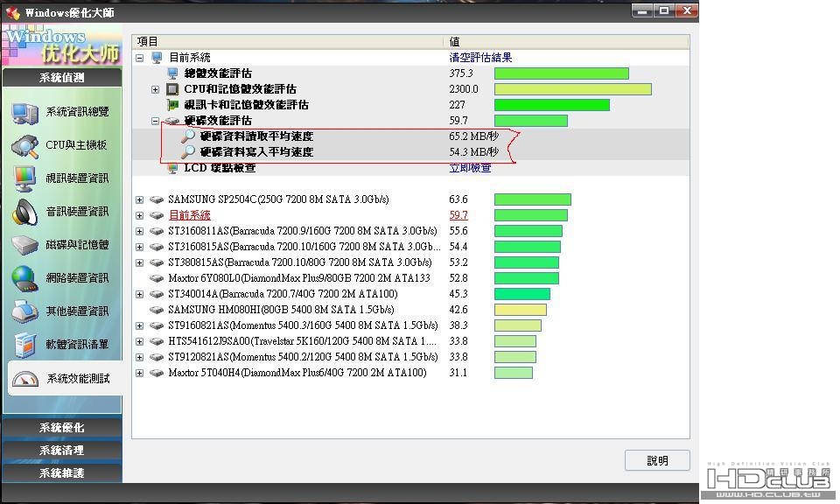Click drive icon of ST340014A row
This screenshot has width=840, height=504.
click(x=157, y=294)
